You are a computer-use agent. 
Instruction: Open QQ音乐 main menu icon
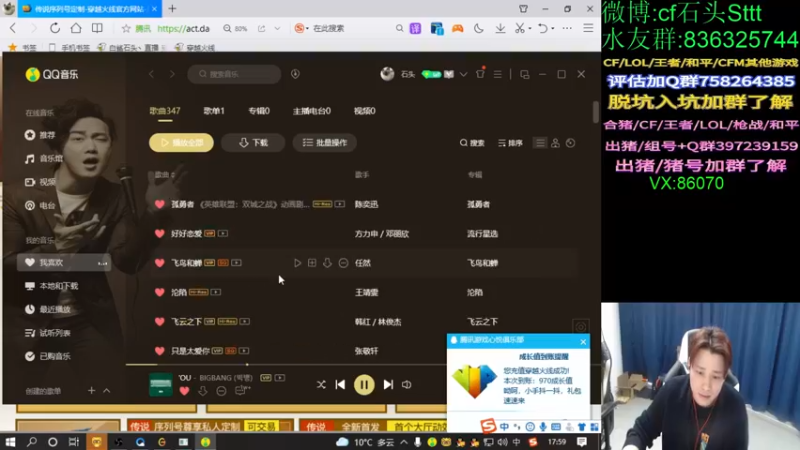coord(497,74)
